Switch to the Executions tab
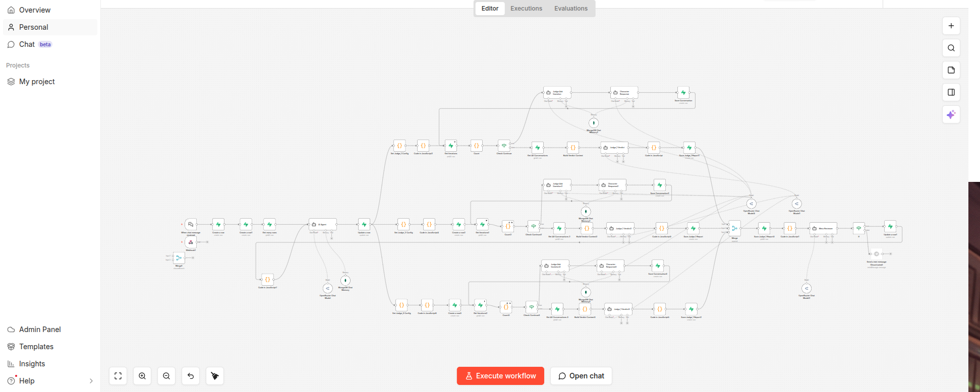The width and height of the screenshot is (980, 392). (x=526, y=9)
